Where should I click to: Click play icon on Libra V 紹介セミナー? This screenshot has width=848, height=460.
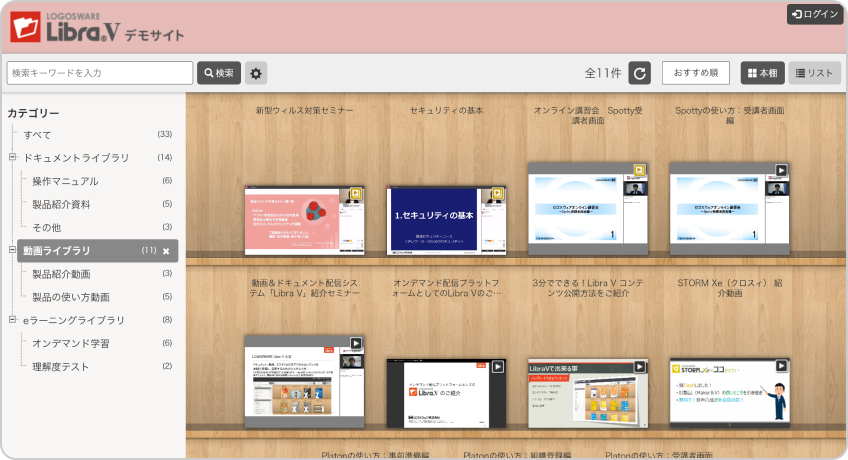(356, 343)
